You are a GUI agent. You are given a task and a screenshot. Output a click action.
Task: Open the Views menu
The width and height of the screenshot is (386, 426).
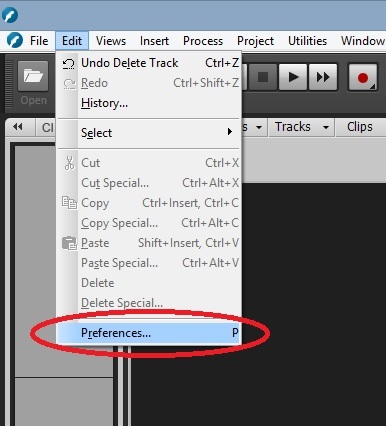pos(111,41)
